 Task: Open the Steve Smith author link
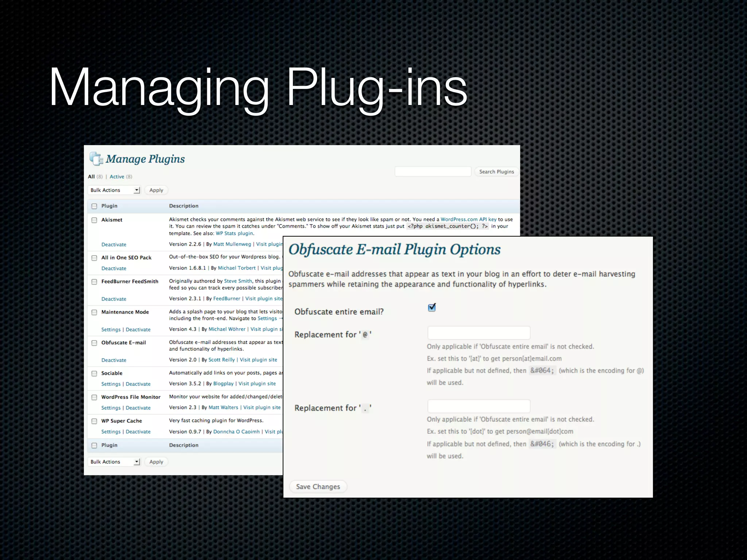pos(238,281)
